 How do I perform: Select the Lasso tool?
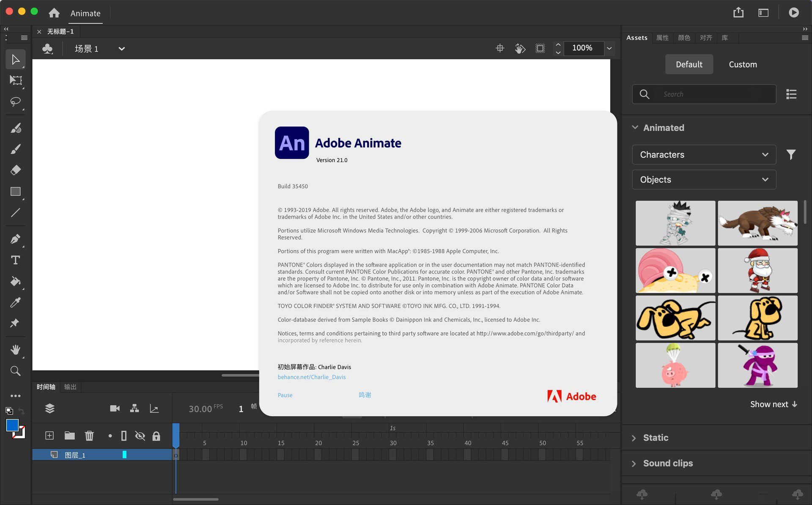coord(16,102)
